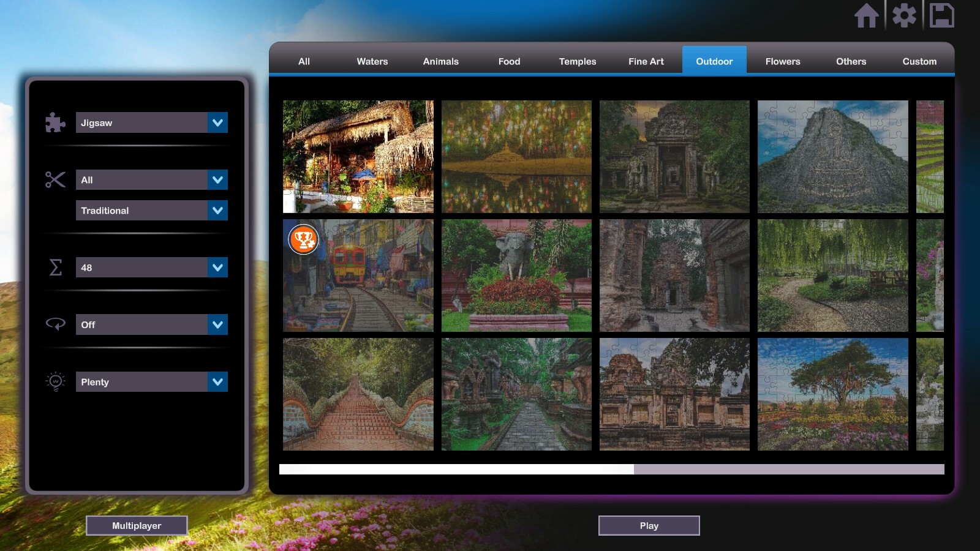Screen dimensions: 980x551
Task: Go to the Home screen icon
Action: 867,16
